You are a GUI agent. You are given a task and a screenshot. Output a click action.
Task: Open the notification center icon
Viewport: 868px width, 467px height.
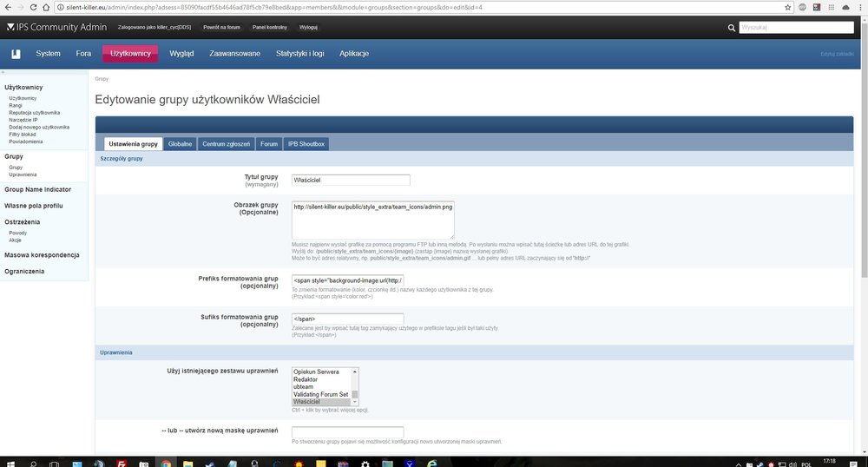(x=853, y=464)
